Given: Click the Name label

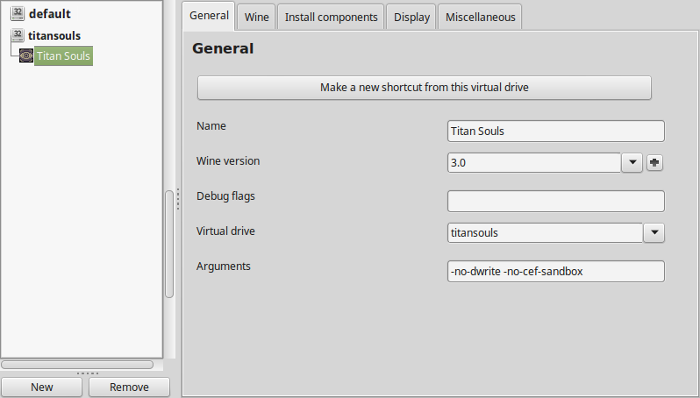Looking at the screenshot, I should pyautogui.click(x=211, y=126).
